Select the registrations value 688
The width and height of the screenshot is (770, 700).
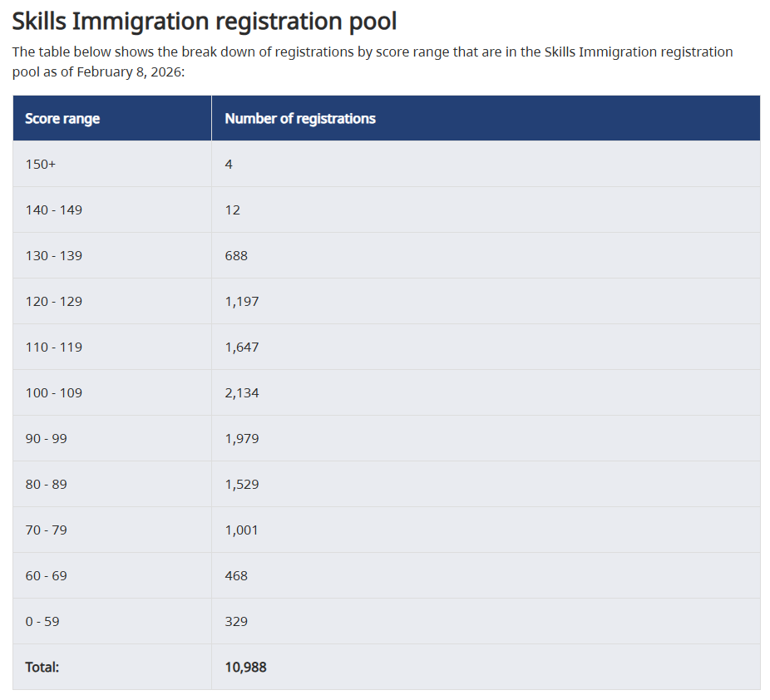(236, 255)
